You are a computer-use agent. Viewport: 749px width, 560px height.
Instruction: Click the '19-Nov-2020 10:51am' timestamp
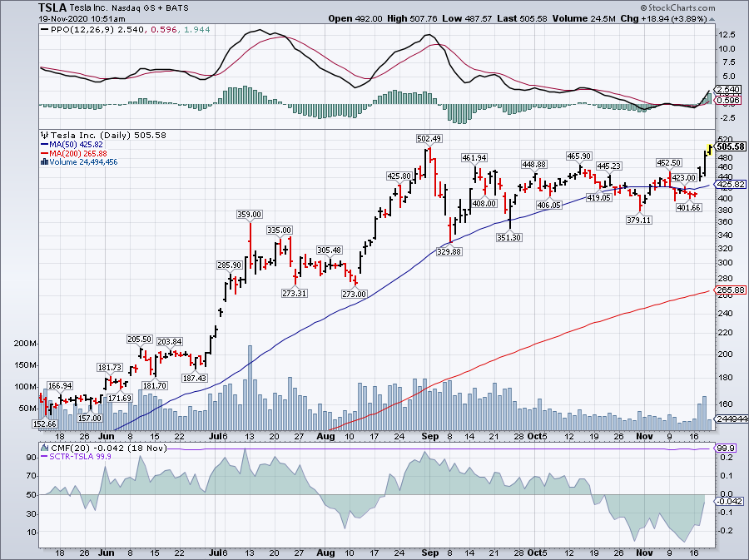click(x=82, y=19)
